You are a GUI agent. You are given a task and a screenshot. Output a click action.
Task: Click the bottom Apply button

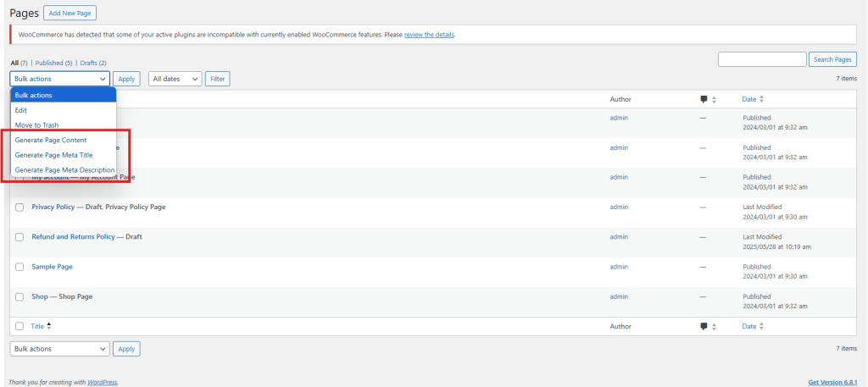(x=127, y=349)
